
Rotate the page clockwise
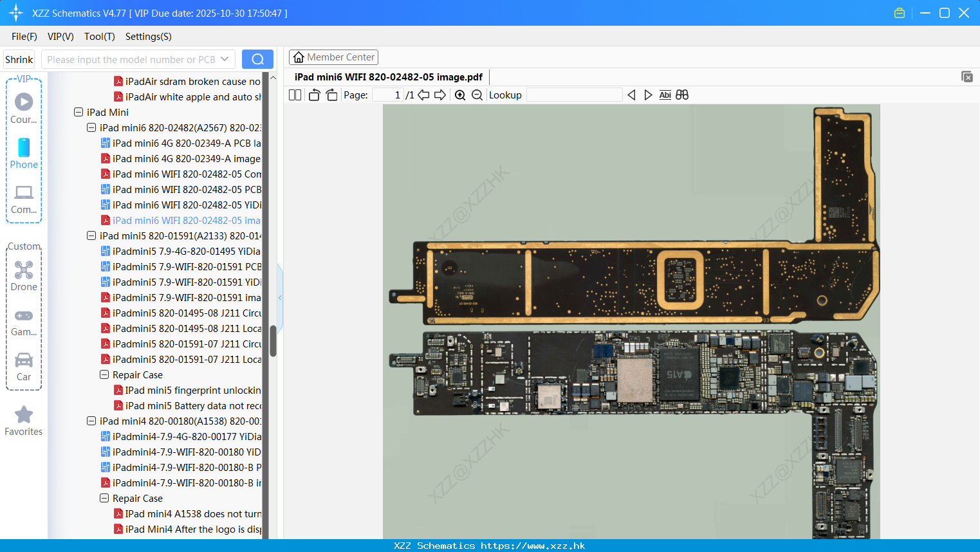pos(331,95)
